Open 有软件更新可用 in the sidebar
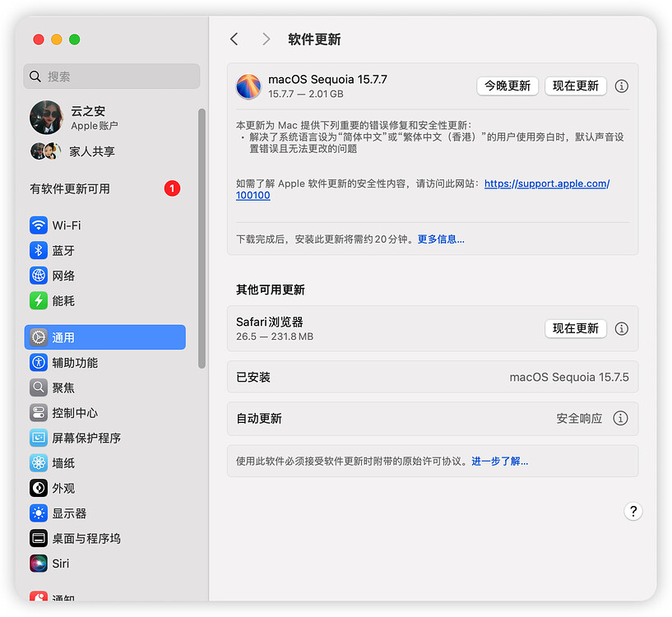The width and height of the screenshot is (672, 617). point(105,188)
